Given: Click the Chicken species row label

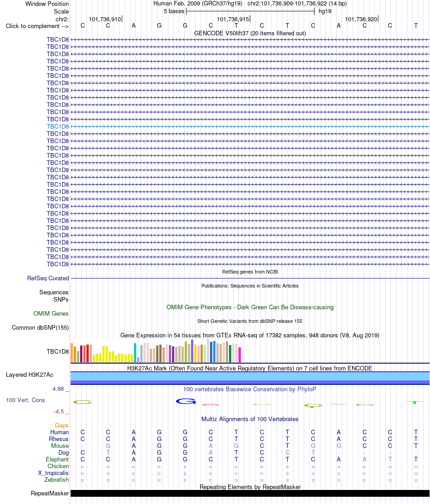Looking at the screenshot, I should click(x=58, y=466).
